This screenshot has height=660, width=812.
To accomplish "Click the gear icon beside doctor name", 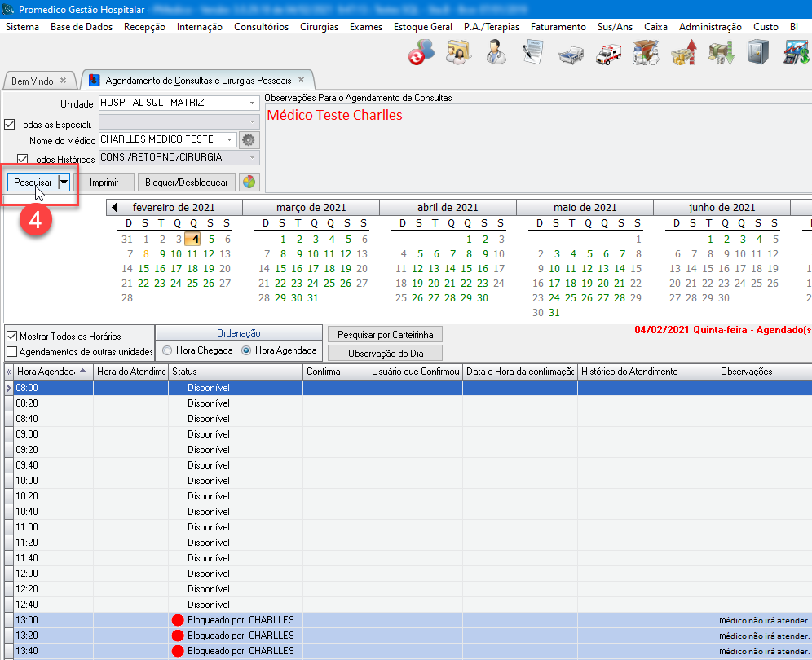I will pos(249,139).
